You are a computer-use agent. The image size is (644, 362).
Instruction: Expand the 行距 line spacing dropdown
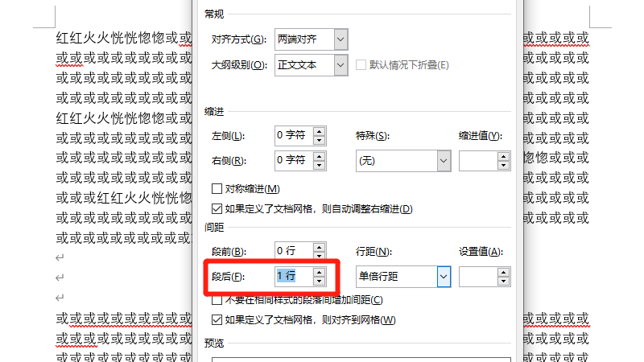tap(443, 276)
